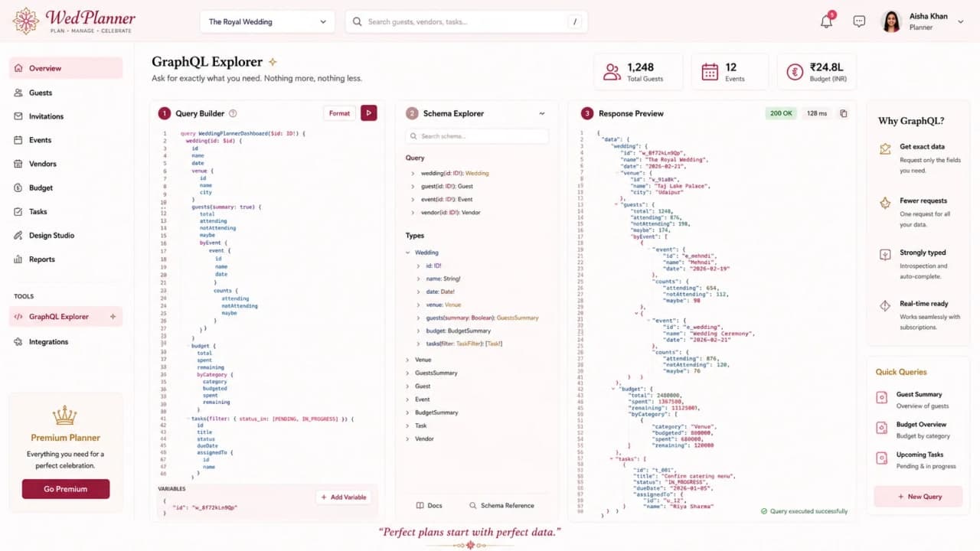Click the 200 OK status badge
Screen dimensions: 980x551
pyautogui.click(x=781, y=113)
